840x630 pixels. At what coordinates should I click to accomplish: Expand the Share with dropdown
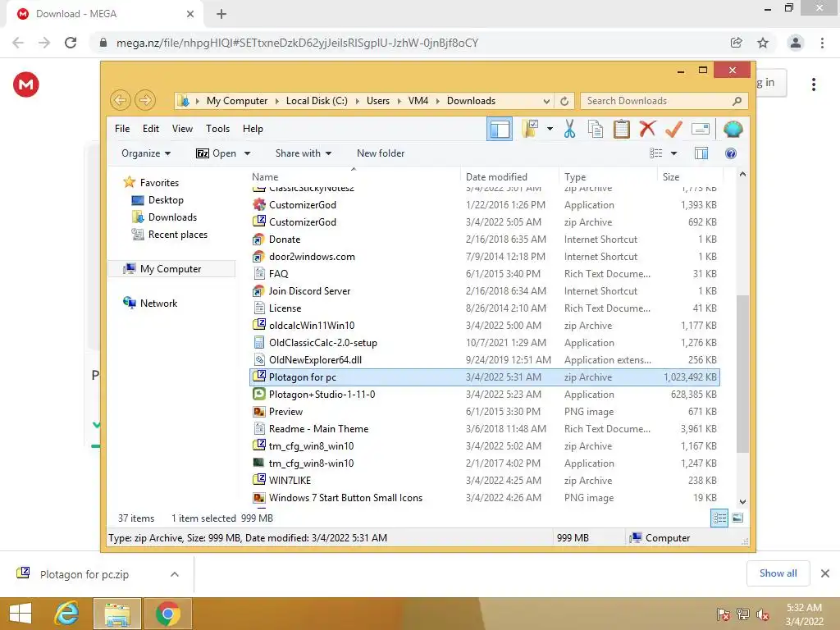(x=304, y=153)
